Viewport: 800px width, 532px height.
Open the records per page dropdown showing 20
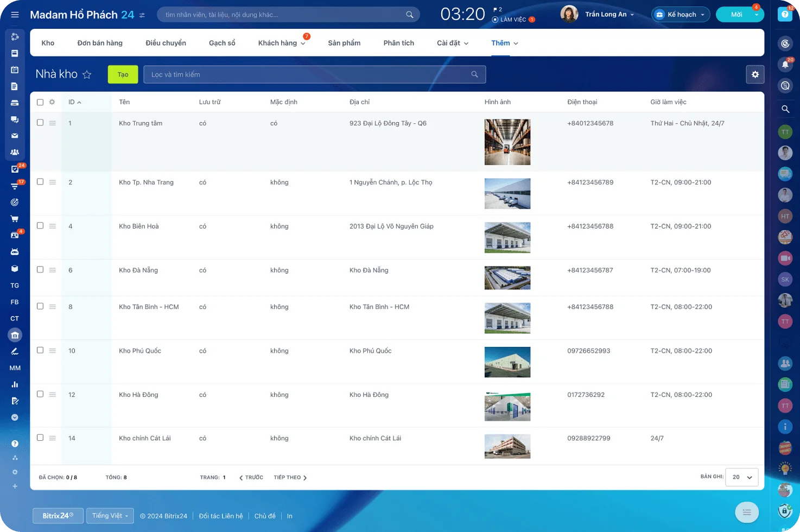point(741,477)
